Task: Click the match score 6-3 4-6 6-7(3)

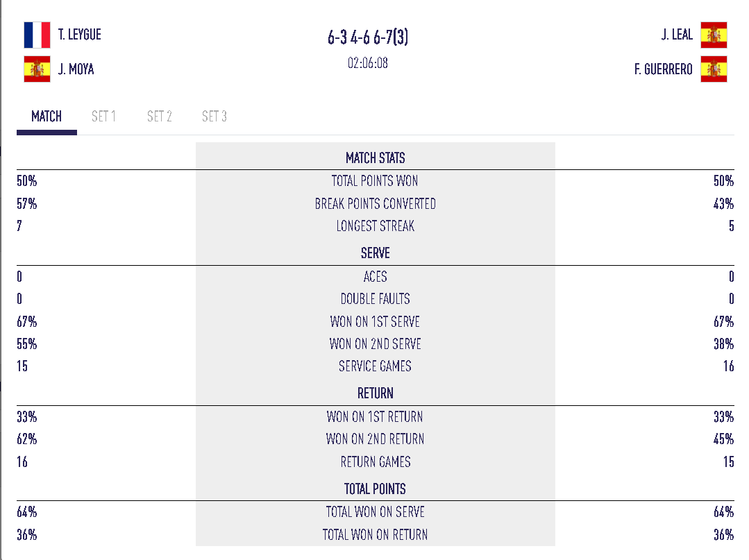Action: 368,37
